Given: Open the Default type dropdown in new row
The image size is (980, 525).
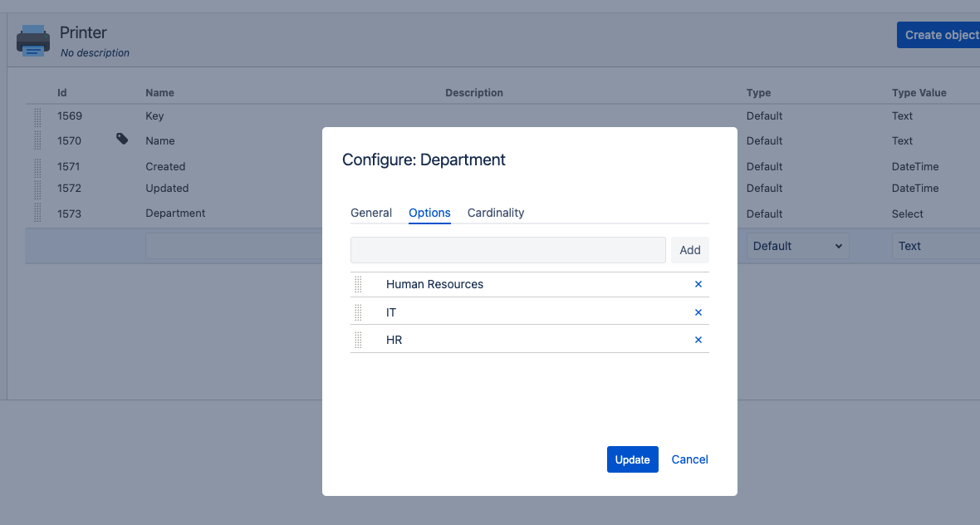Looking at the screenshot, I should click(x=798, y=246).
